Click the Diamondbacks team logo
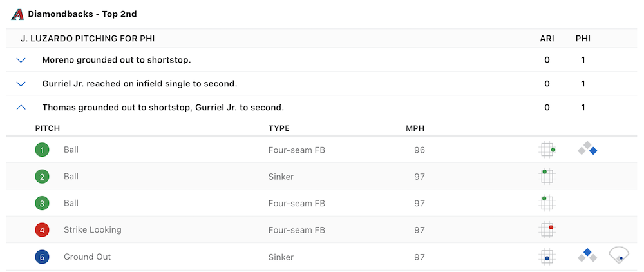 point(18,14)
